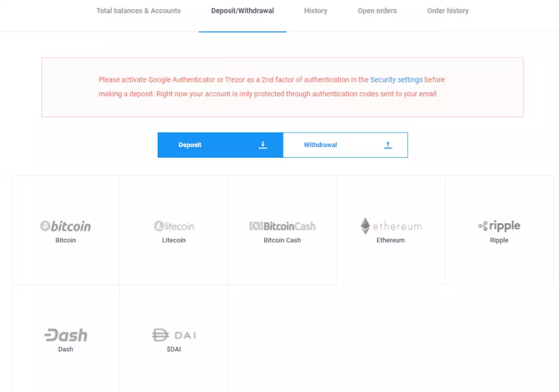This screenshot has width=559, height=392.
Task: Select the Bitcoin tile for deposit
Action: pyautogui.click(x=65, y=229)
